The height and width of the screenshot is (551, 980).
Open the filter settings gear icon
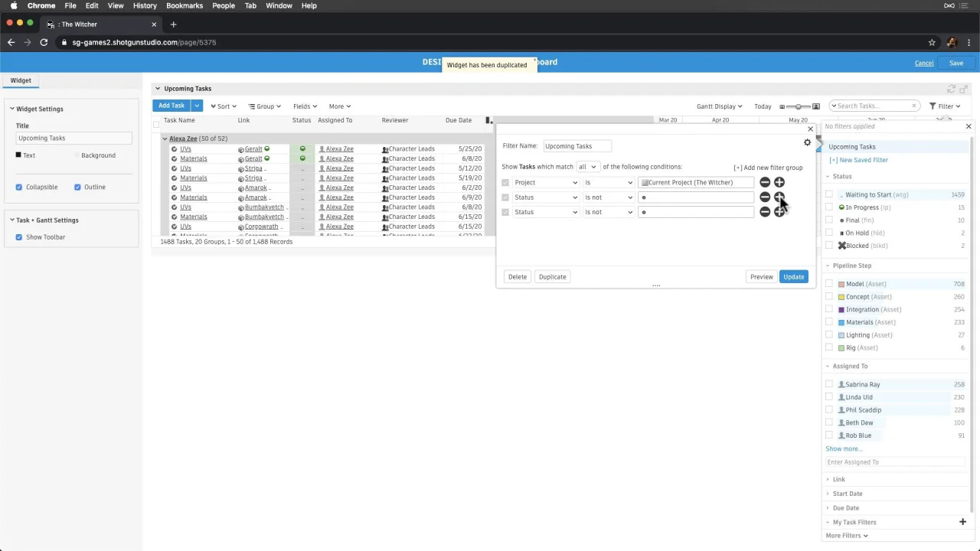[807, 142]
